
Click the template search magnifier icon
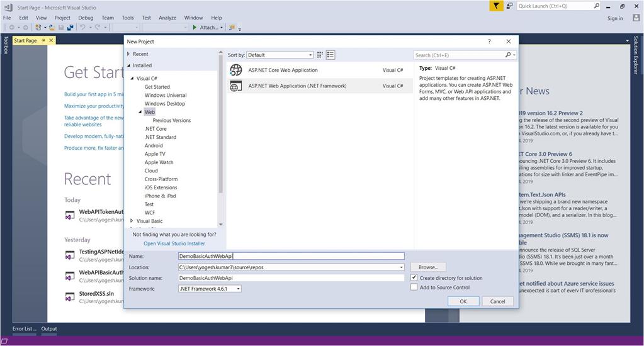pos(508,55)
